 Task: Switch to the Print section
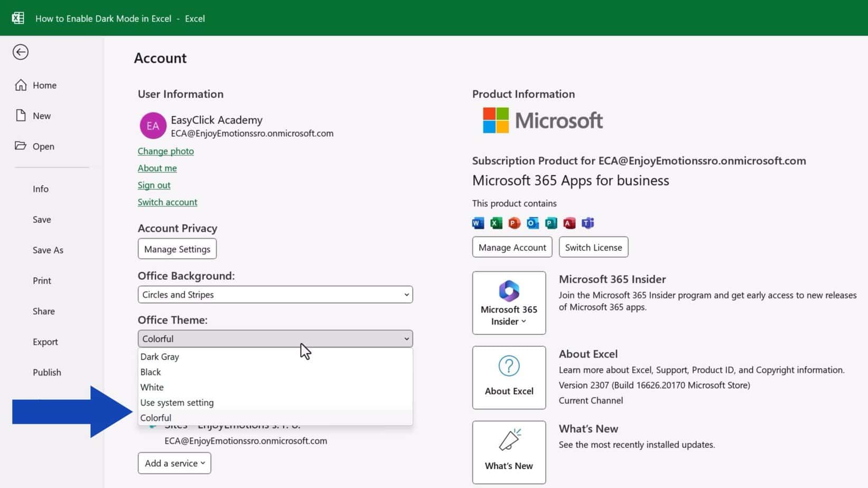pyautogui.click(x=42, y=280)
